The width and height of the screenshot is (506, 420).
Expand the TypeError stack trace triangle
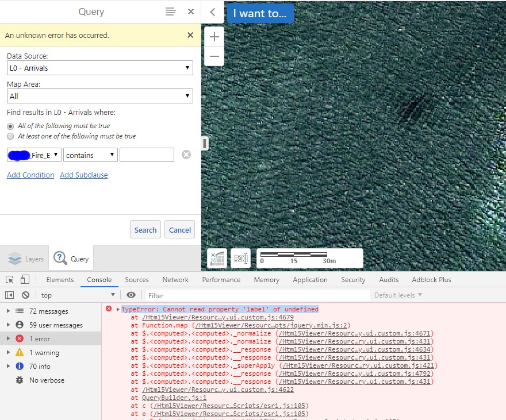pos(118,309)
